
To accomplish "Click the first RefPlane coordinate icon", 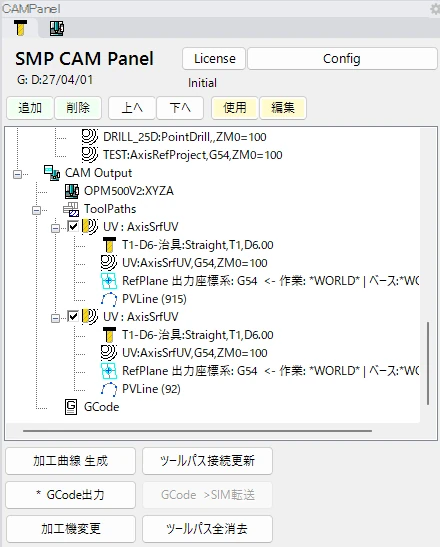I will 109,281.
